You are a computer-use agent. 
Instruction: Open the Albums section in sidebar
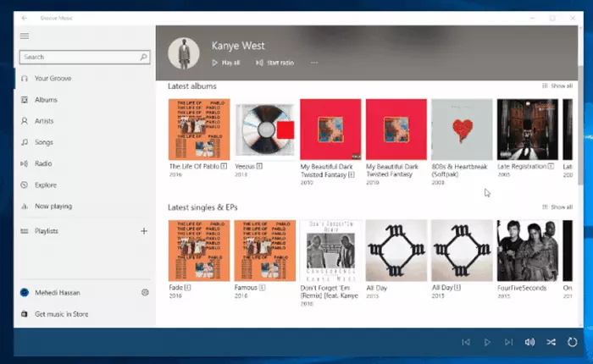[x=46, y=100]
